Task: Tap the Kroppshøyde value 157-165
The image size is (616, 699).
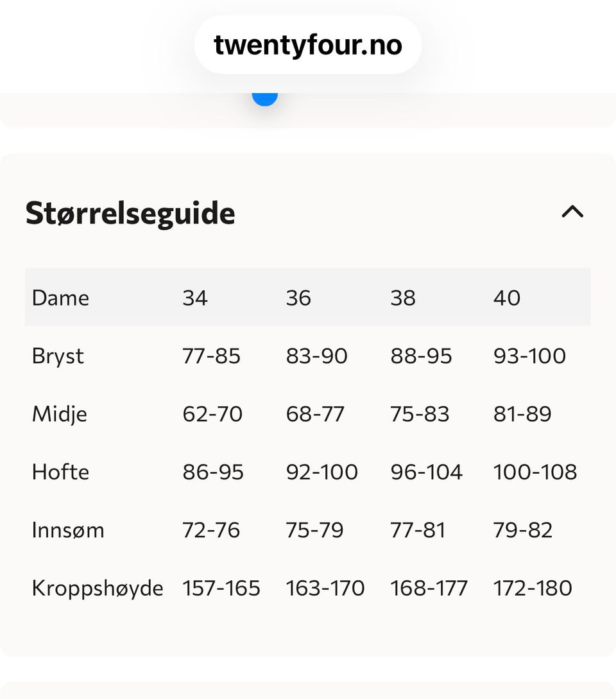Action: pyautogui.click(x=221, y=589)
